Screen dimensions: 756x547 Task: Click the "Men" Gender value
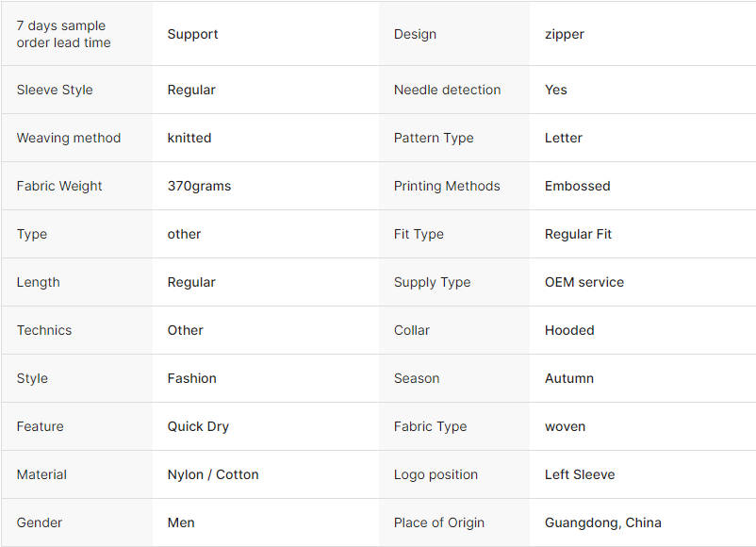pyautogui.click(x=181, y=522)
